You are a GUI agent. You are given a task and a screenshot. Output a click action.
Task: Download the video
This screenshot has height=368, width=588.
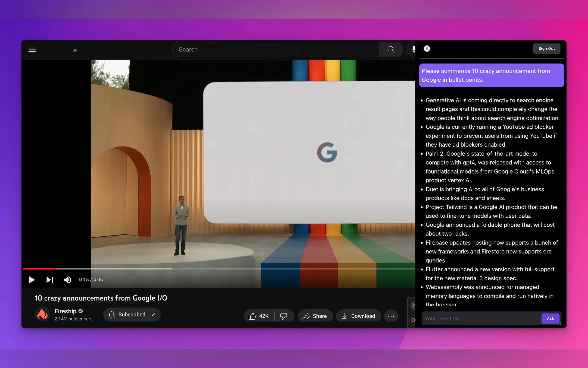tap(359, 316)
